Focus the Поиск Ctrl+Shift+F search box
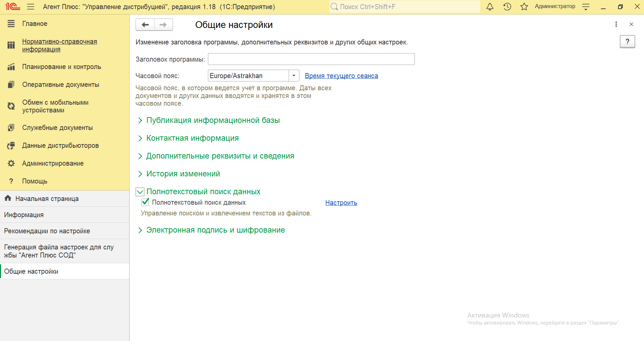 (x=405, y=7)
